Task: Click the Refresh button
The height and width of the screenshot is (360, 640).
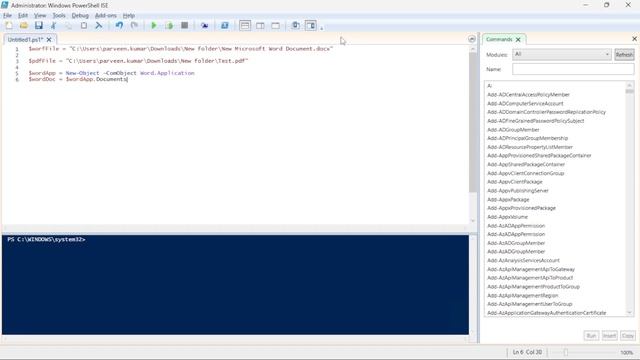Action: pyautogui.click(x=624, y=55)
